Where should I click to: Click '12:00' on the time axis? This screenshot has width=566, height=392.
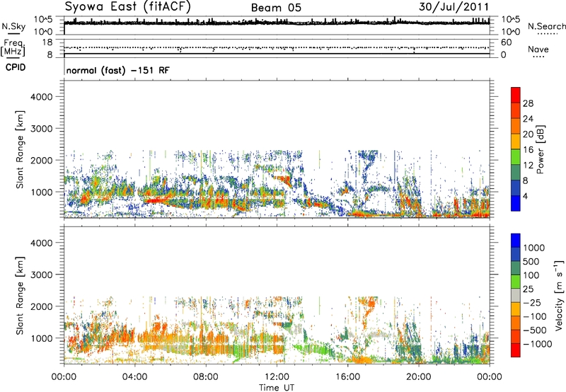click(277, 376)
